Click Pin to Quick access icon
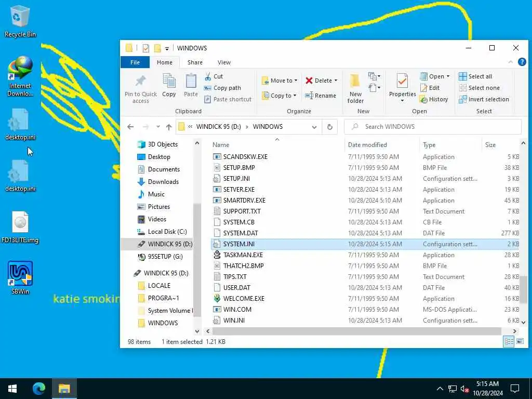Viewport: 532px width, 399px height. [140, 89]
